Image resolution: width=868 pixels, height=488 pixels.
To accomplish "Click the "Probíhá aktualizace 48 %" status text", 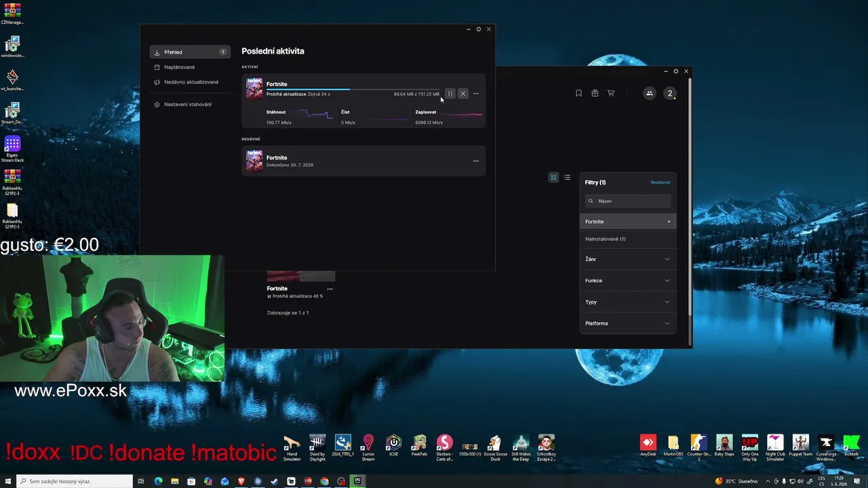I will pos(297,296).
